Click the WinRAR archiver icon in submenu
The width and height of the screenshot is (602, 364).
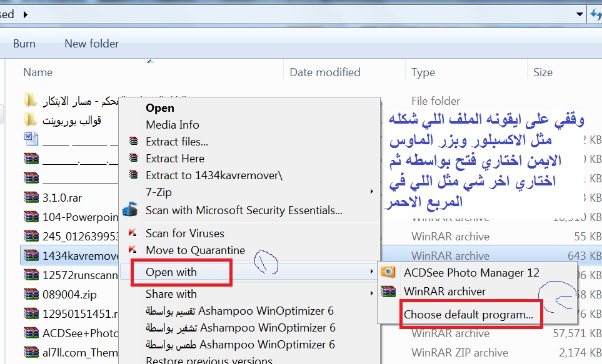pos(388,291)
